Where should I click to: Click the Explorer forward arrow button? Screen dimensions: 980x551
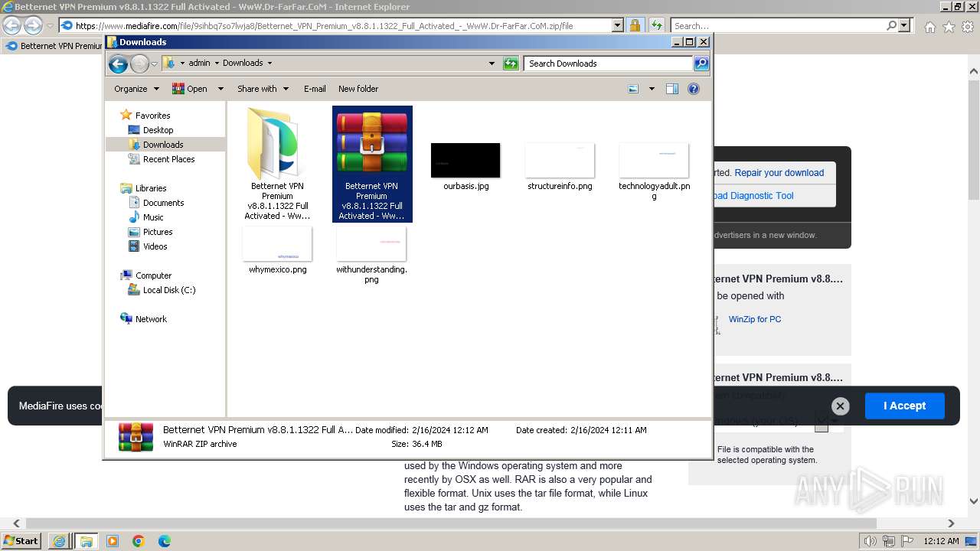click(139, 64)
